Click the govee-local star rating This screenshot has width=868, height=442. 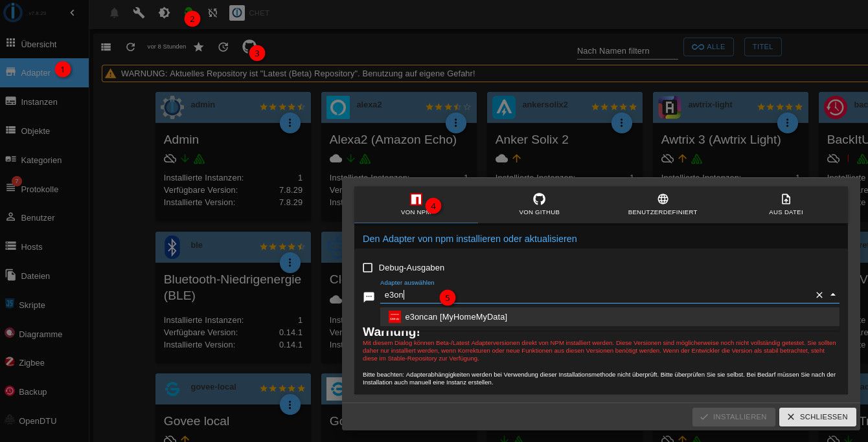(282, 388)
